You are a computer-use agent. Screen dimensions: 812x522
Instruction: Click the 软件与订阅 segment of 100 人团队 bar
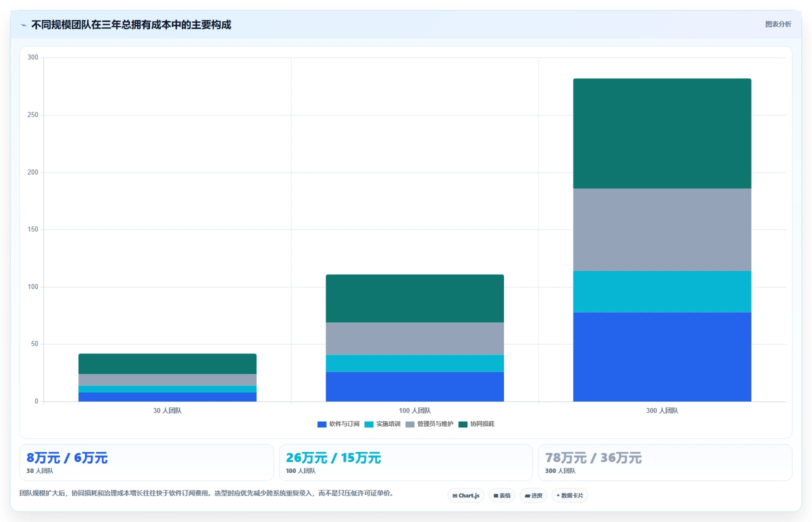click(415, 386)
